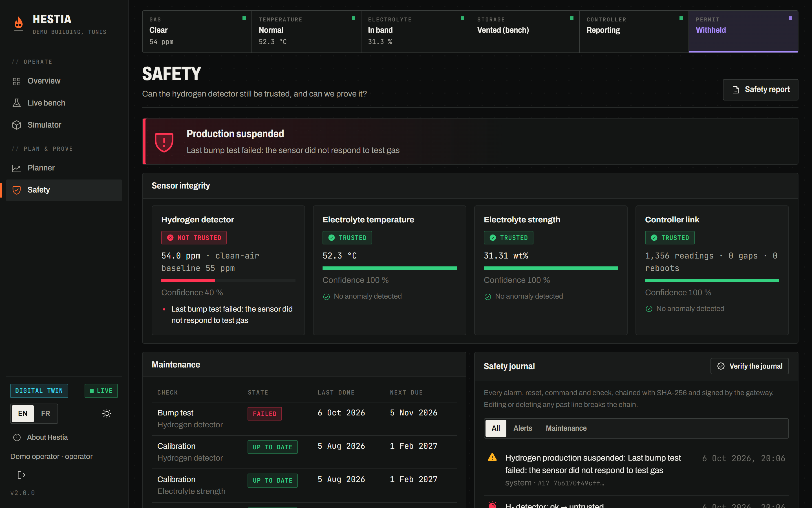Click the Electrolyte temperature confidence bar

[x=390, y=268]
